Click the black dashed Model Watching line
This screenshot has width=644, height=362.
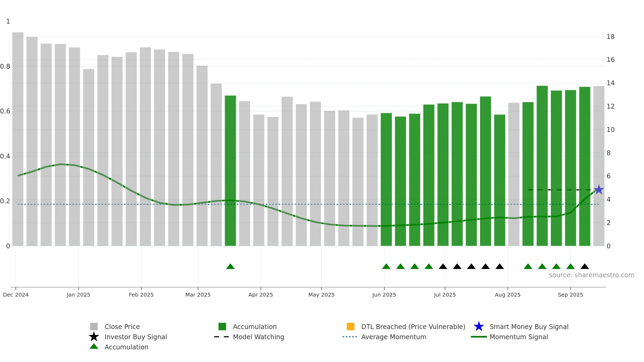click(x=559, y=190)
